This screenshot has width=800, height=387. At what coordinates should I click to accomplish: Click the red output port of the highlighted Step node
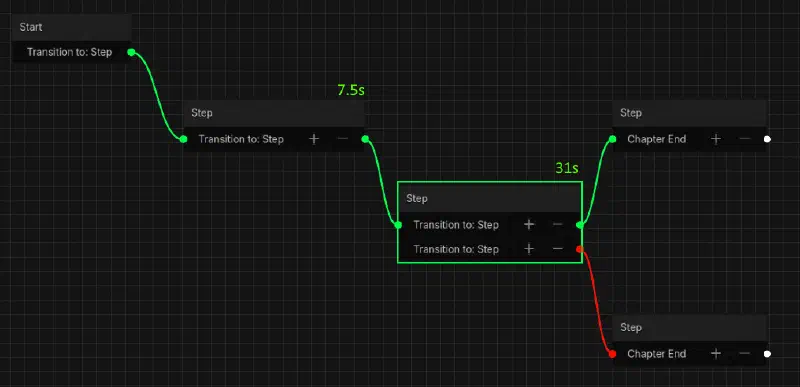[x=580, y=249]
